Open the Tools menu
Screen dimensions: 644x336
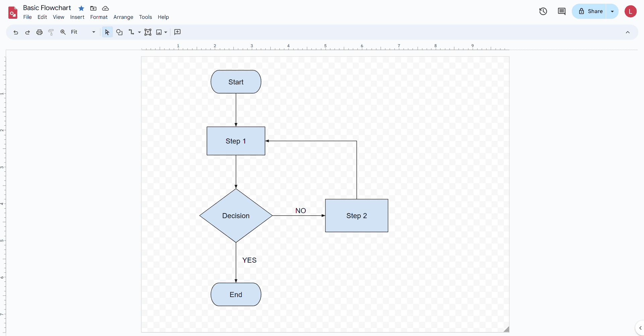pyautogui.click(x=146, y=17)
